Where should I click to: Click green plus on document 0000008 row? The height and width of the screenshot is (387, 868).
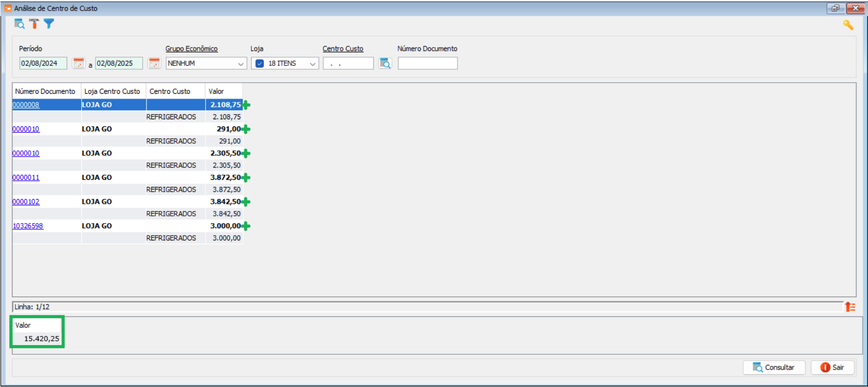tap(246, 105)
